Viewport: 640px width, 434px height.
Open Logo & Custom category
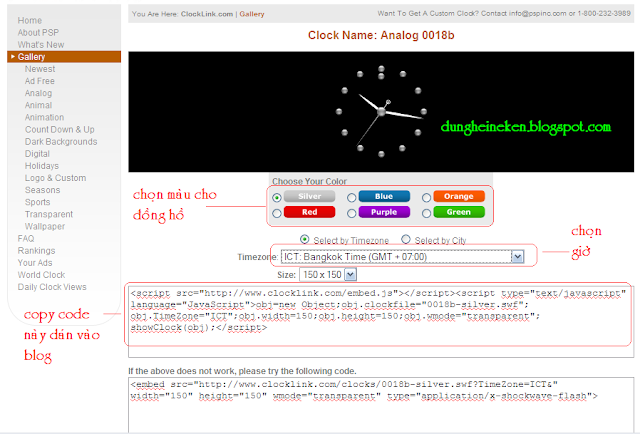[56, 178]
